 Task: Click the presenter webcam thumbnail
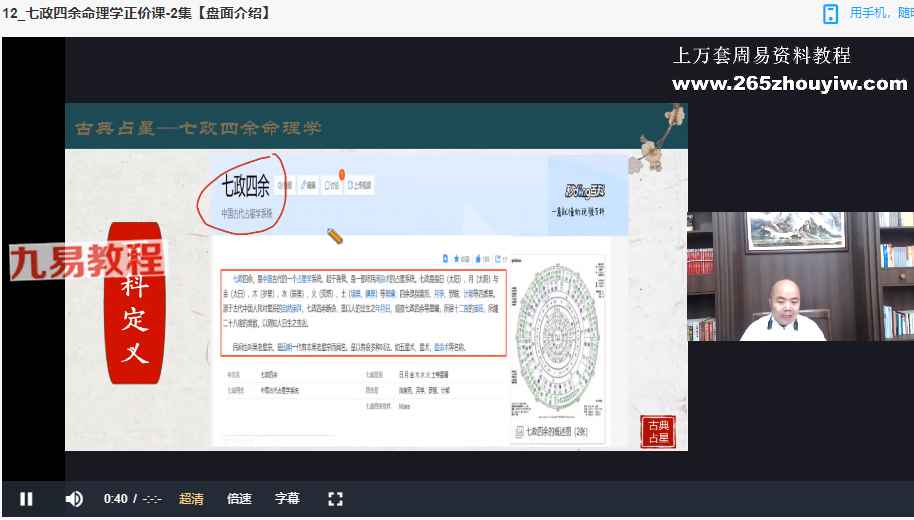click(799, 276)
